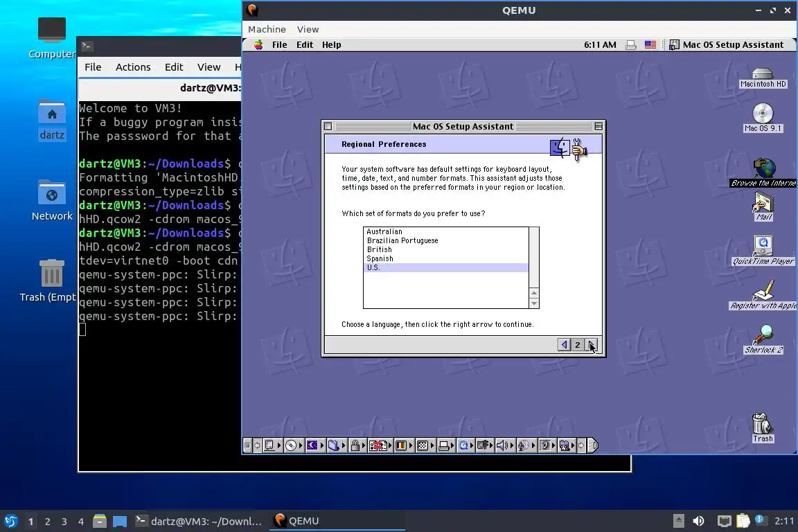798x532 pixels.
Task: Open the File Sharing folder module
Action: point(337,445)
